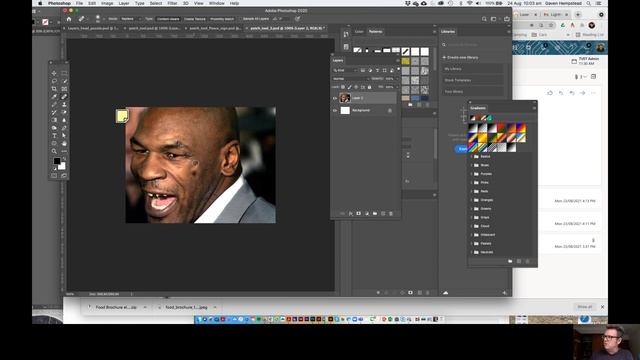Select the Frame tool
Viewport: 640px width, 360px height.
click(x=64, y=89)
